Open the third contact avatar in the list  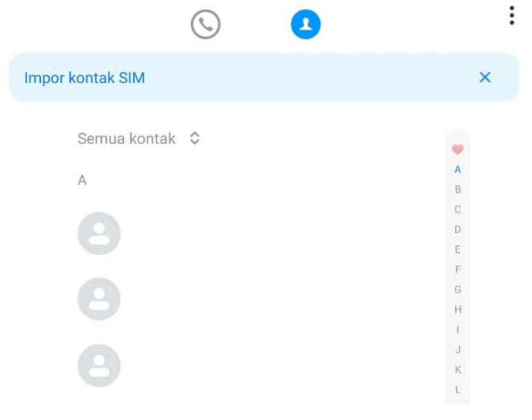(99, 366)
